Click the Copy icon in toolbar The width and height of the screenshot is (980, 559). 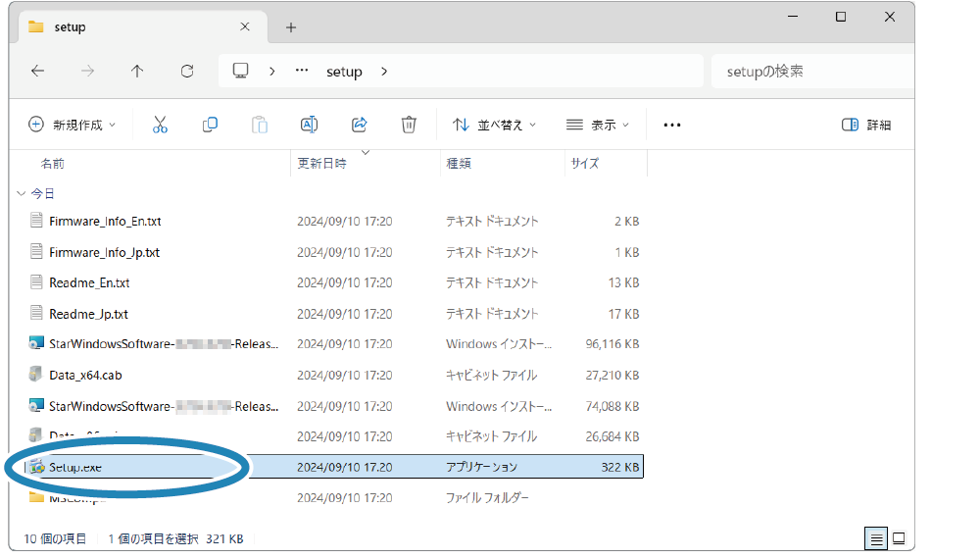(x=210, y=125)
